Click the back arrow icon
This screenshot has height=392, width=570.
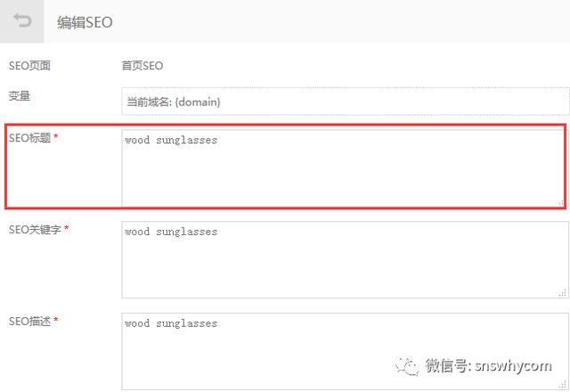click(x=22, y=20)
